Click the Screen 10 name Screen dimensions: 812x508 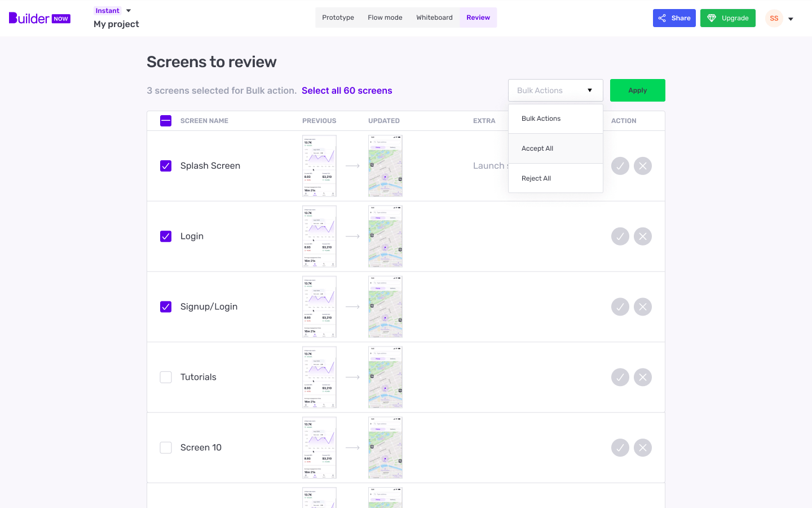point(201,448)
